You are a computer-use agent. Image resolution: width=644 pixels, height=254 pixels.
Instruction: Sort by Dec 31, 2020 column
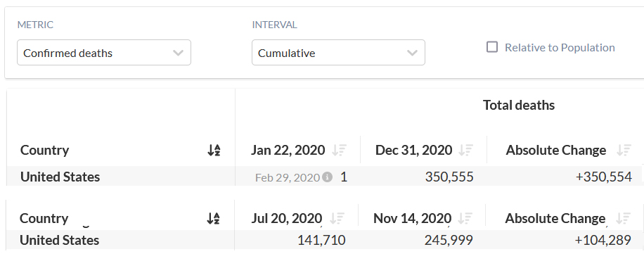pos(466,151)
